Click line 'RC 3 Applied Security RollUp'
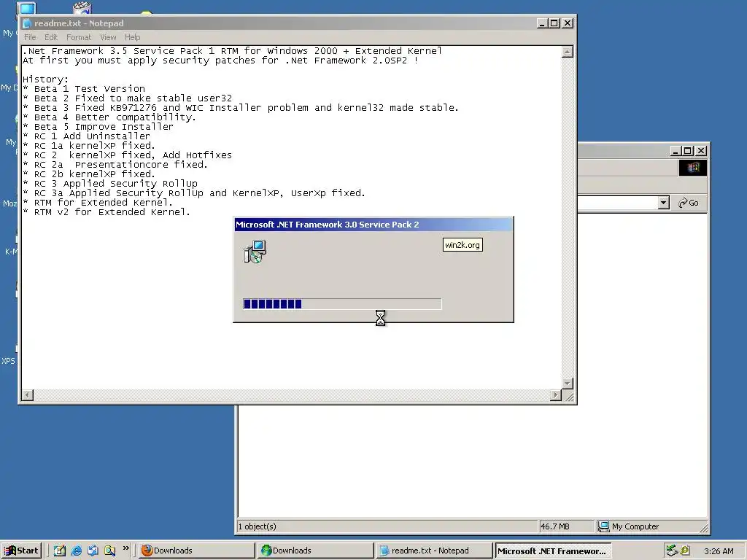The height and width of the screenshot is (560, 747). coord(110,183)
